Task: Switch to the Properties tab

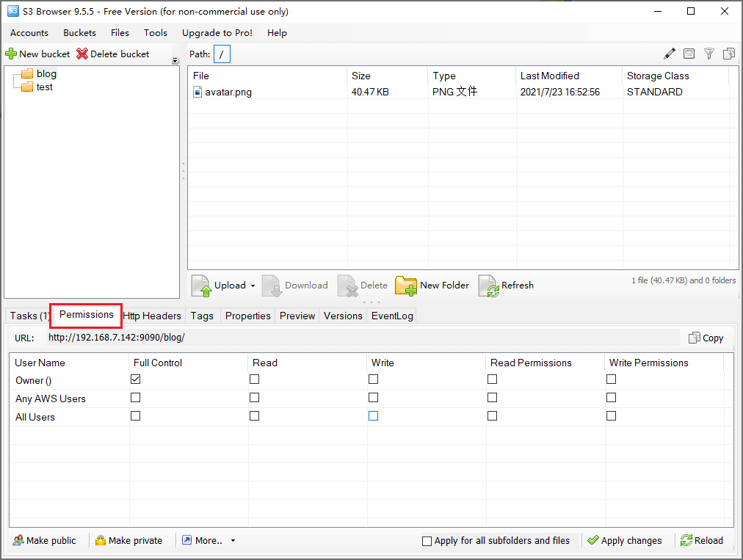Action: (248, 316)
